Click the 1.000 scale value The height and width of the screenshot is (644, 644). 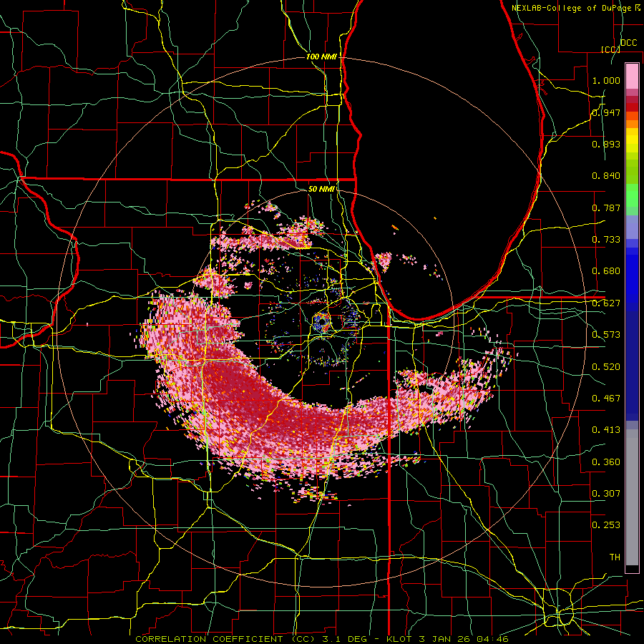(606, 80)
